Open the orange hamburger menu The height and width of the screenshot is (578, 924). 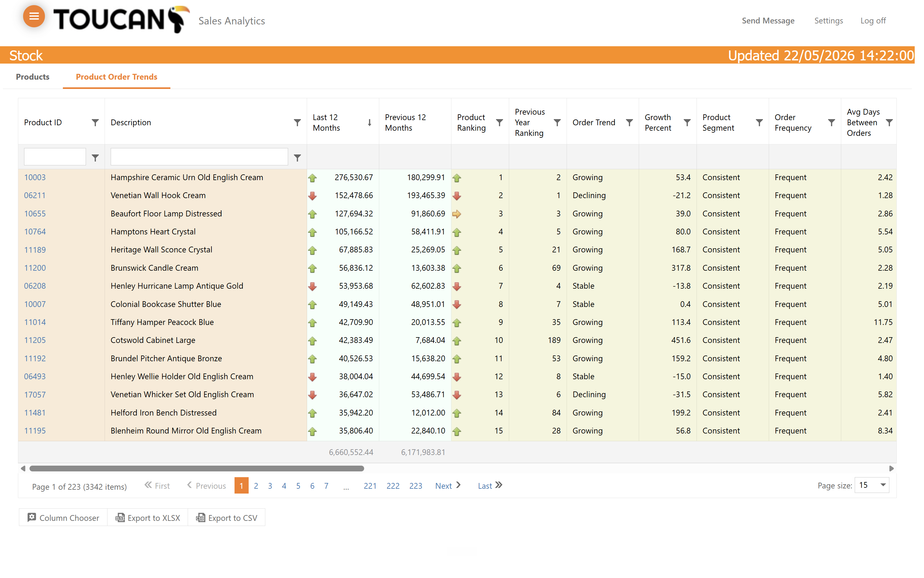[34, 16]
